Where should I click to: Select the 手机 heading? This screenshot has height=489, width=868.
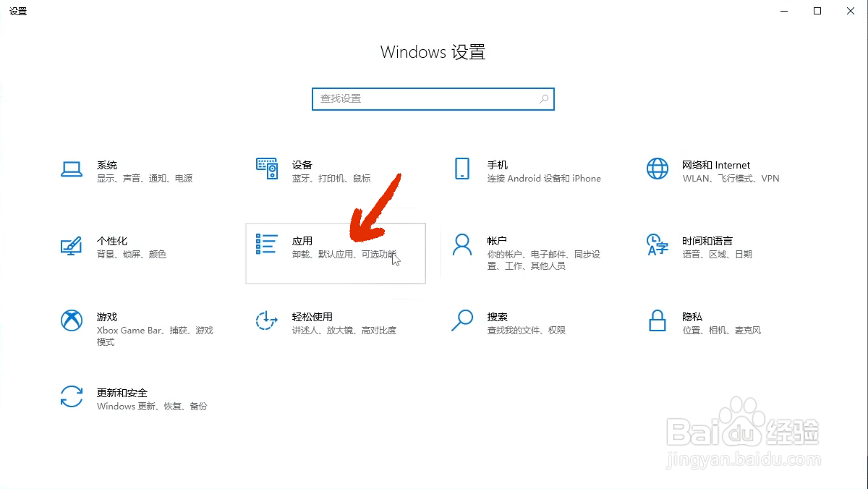pyautogui.click(x=498, y=165)
